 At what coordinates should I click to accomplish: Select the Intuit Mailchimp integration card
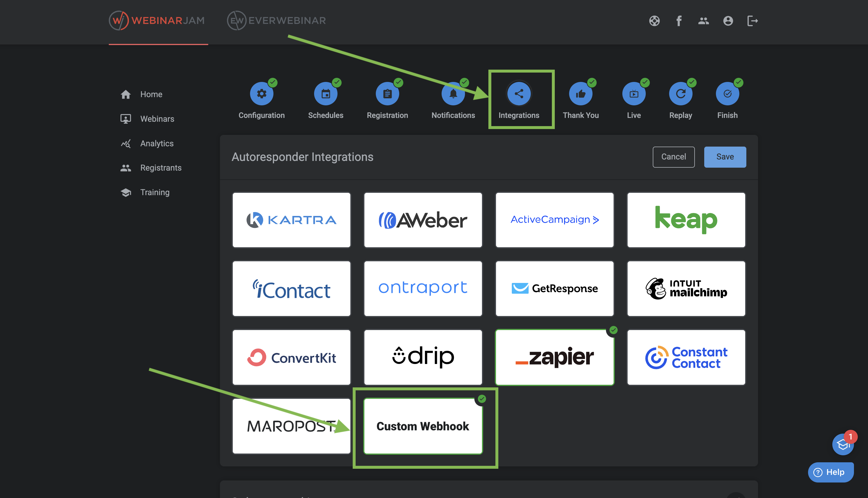coord(686,289)
